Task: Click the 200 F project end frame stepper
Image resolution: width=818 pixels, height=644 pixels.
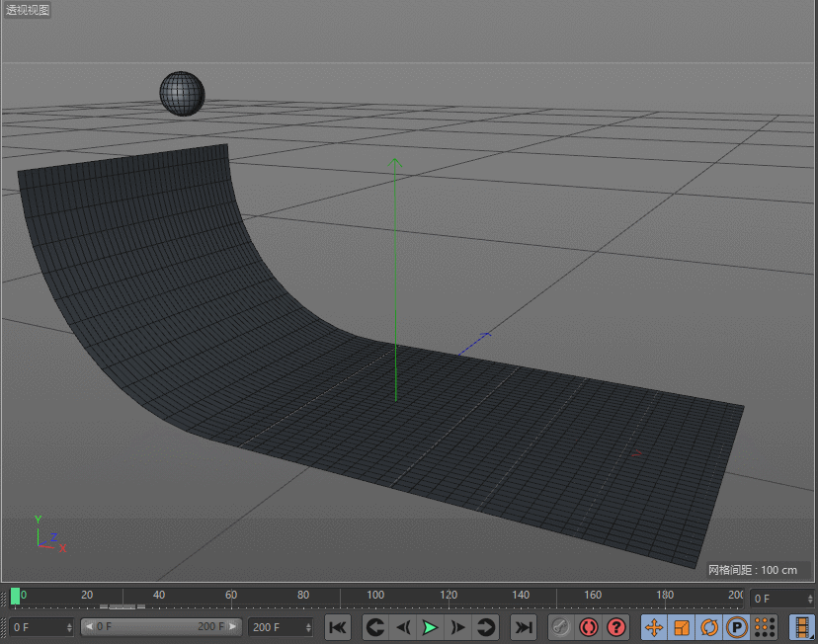Action: (x=308, y=627)
